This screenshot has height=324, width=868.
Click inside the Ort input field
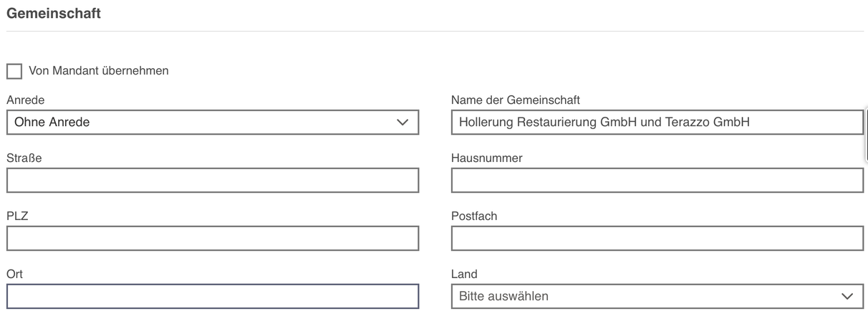click(x=213, y=296)
